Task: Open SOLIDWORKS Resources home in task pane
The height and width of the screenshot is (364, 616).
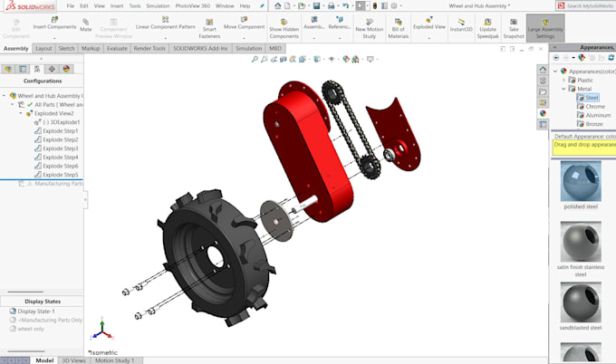Action: coord(543,70)
